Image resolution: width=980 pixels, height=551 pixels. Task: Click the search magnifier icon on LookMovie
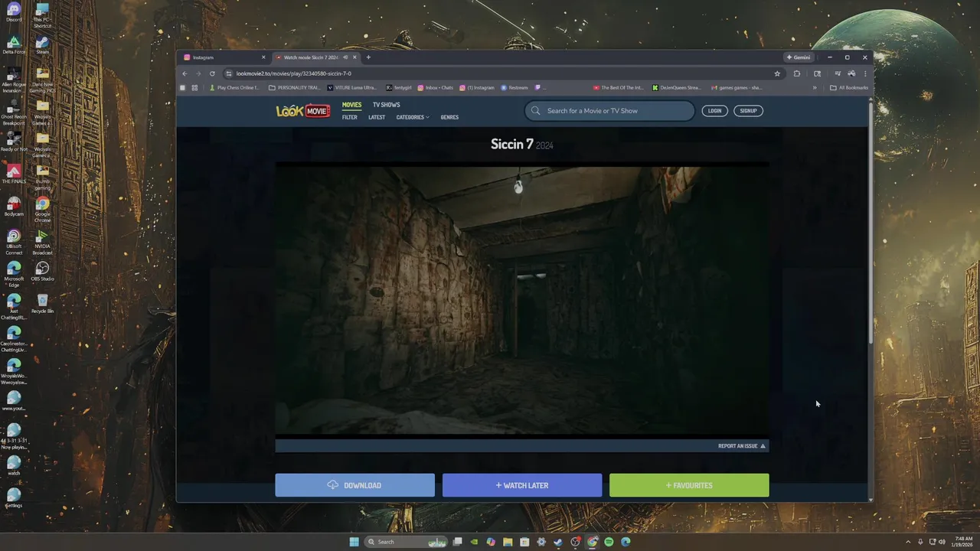[535, 111]
